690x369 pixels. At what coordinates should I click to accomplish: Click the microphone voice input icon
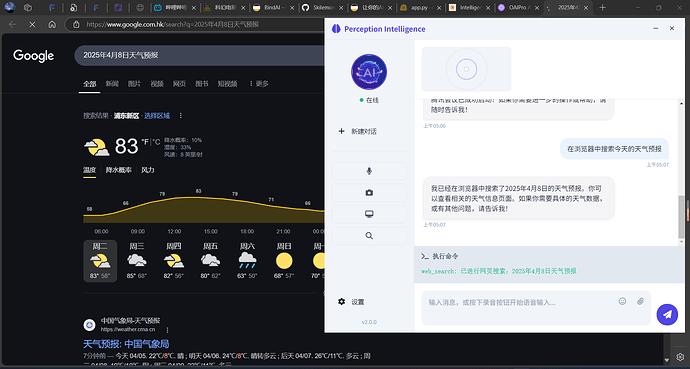[369, 171]
